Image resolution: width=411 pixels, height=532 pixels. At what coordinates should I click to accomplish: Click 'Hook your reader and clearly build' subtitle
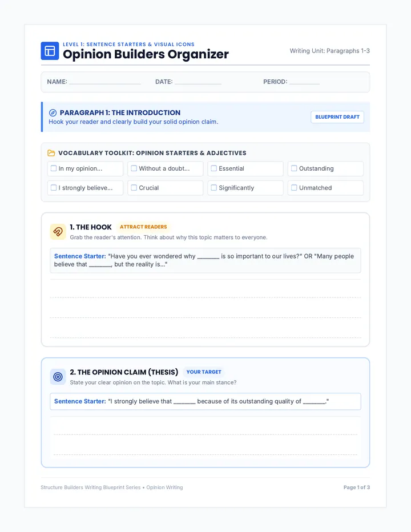point(134,122)
